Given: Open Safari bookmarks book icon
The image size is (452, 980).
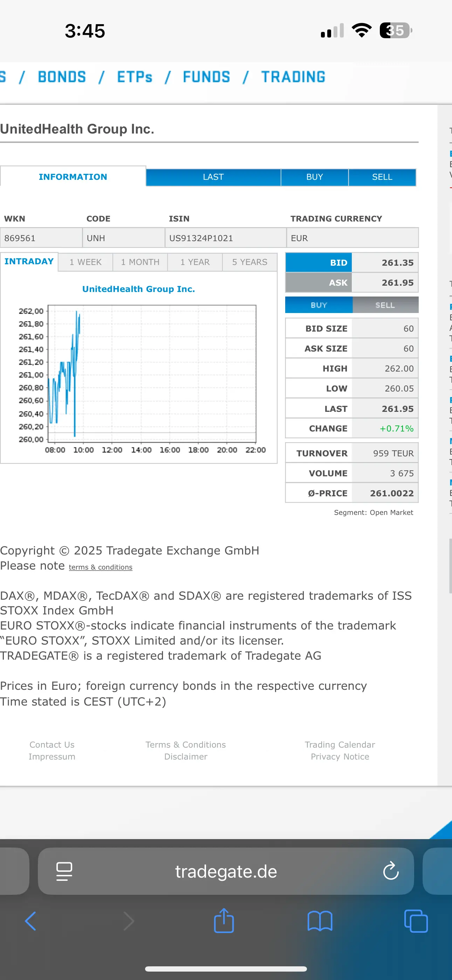Looking at the screenshot, I should 320,921.
